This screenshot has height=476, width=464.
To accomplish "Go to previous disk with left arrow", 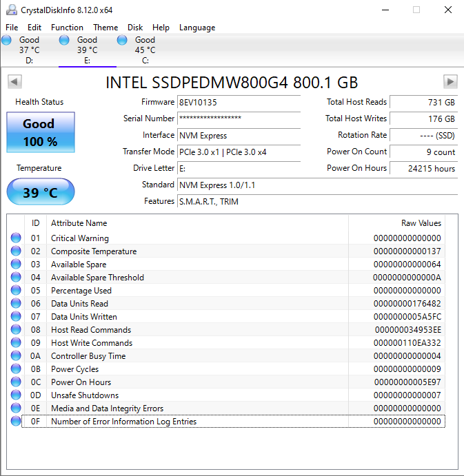I will point(14,82).
